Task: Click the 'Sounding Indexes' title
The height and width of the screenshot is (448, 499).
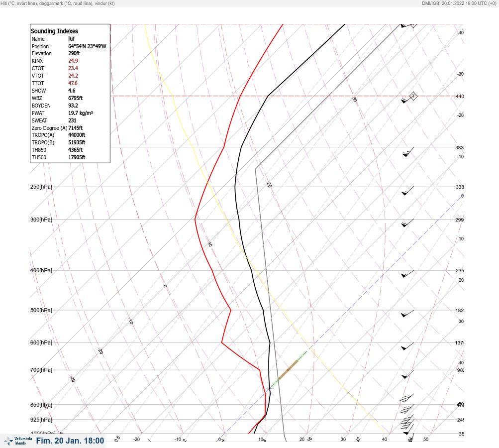Action: [54, 31]
